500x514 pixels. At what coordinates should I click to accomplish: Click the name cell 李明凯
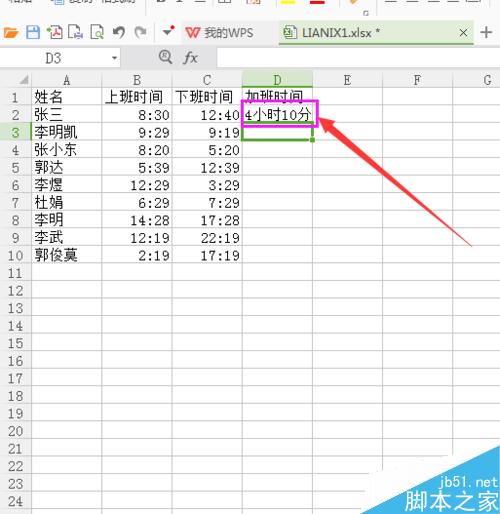[67, 132]
